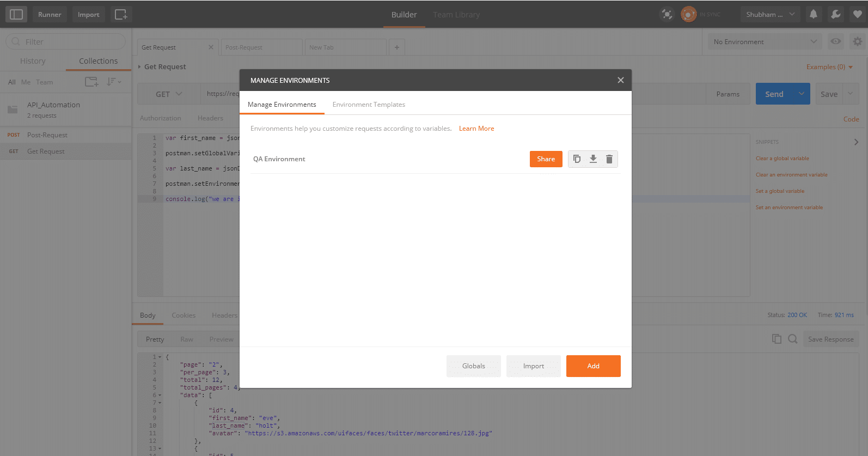Open the Authorization request tab

point(160,118)
